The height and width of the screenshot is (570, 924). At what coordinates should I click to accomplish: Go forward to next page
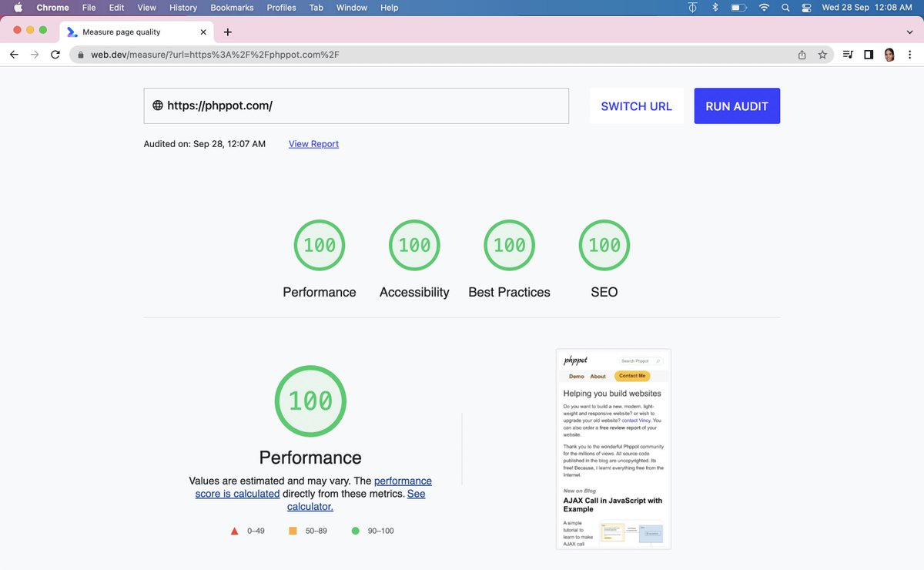coord(34,55)
